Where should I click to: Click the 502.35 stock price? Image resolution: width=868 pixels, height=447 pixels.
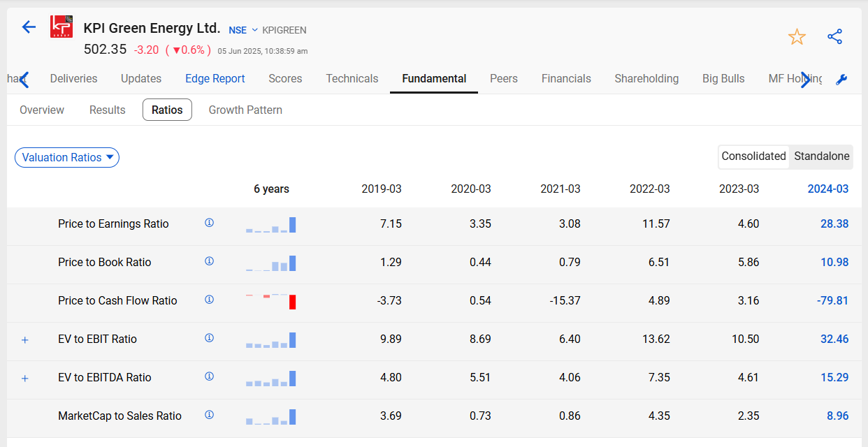pos(106,49)
